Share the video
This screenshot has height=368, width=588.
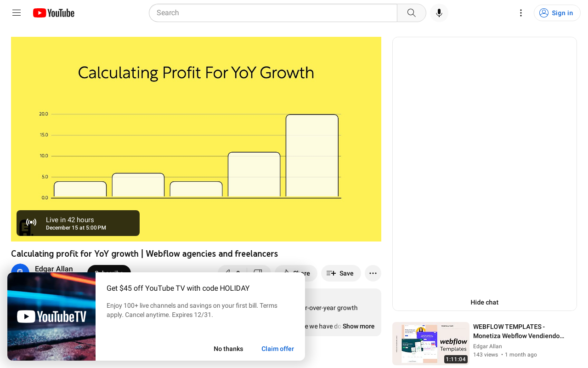tap(296, 269)
